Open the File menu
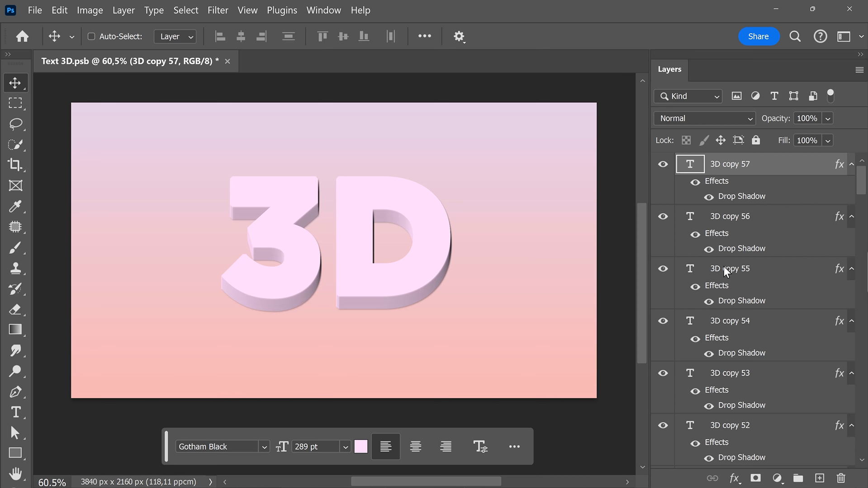The height and width of the screenshot is (488, 868). click(x=35, y=10)
